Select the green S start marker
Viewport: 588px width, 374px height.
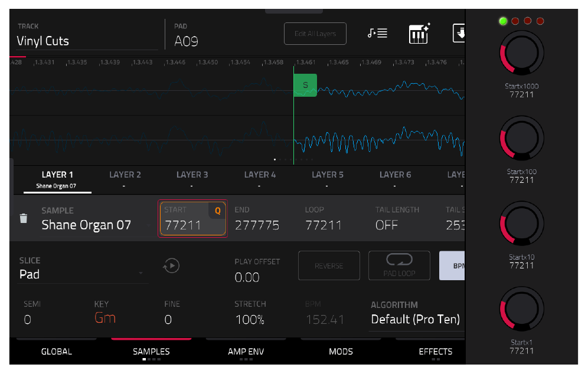pyautogui.click(x=305, y=85)
